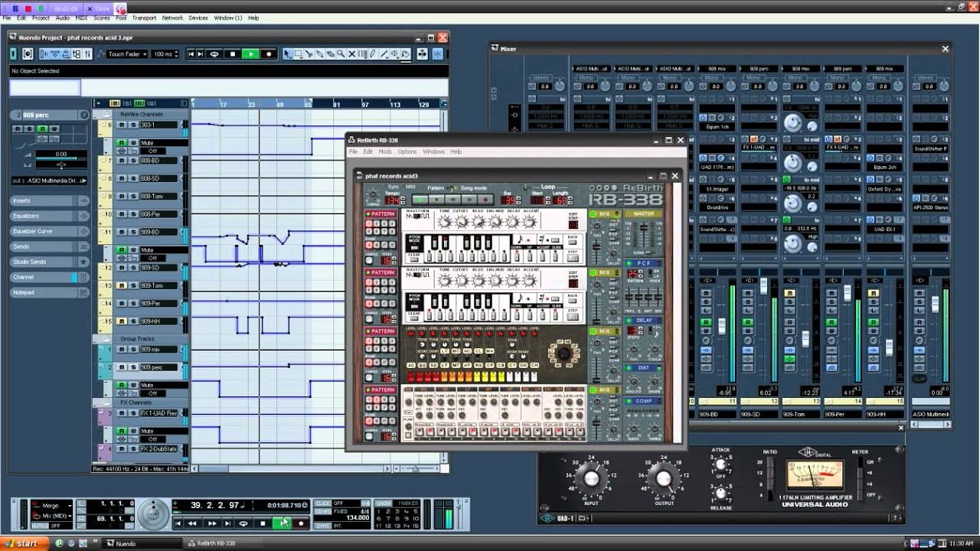Viewport: 980px width, 551px height.
Task: Mute the 808-SD track
Action: click(x=121, y=179)
